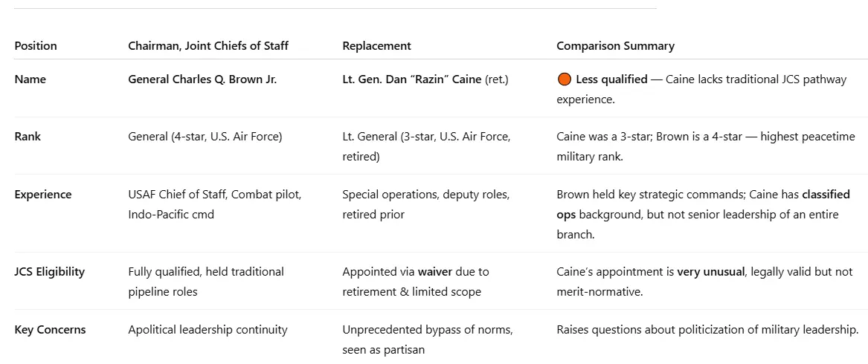Select the Name row label
The width and height of the screenshot is (868, 364).
click(x=30, y=79)
